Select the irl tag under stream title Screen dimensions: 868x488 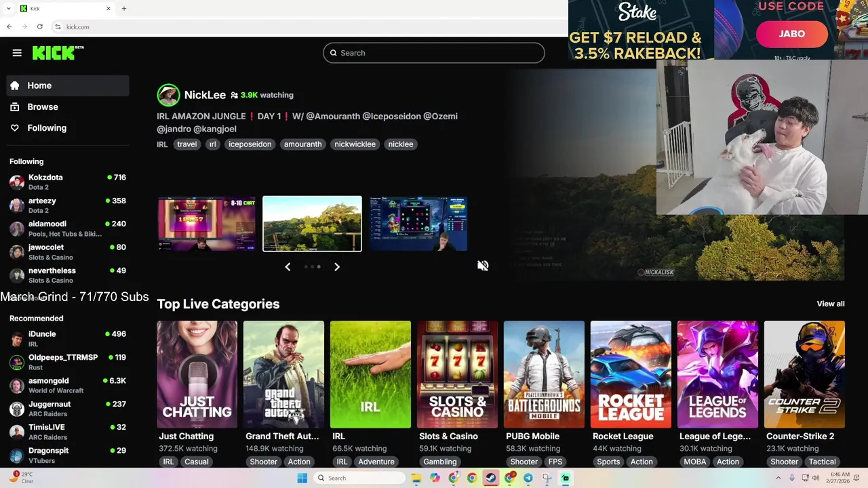pos(212,144)
